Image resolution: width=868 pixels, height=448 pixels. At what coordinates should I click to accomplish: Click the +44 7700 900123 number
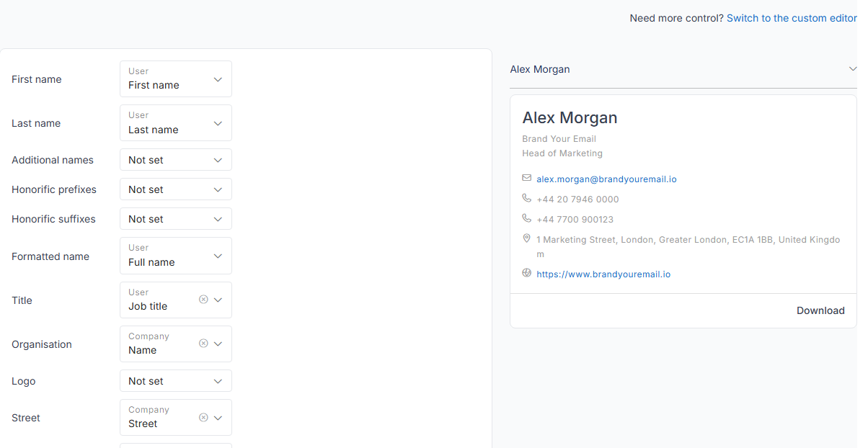coord(575,219)
